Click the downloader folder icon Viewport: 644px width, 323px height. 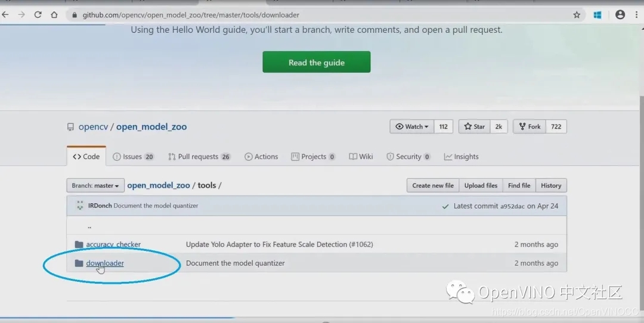[79, 263]
